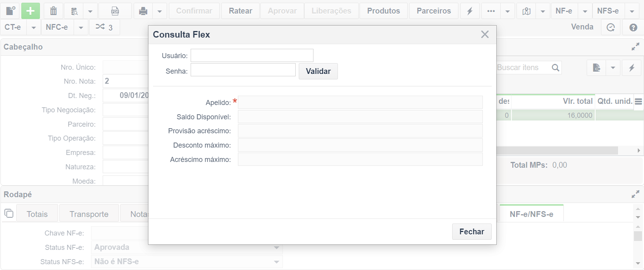The image size is (644, 270).
Task: Open the NFC-e dropdown arrow
Action: click(81, 28)
